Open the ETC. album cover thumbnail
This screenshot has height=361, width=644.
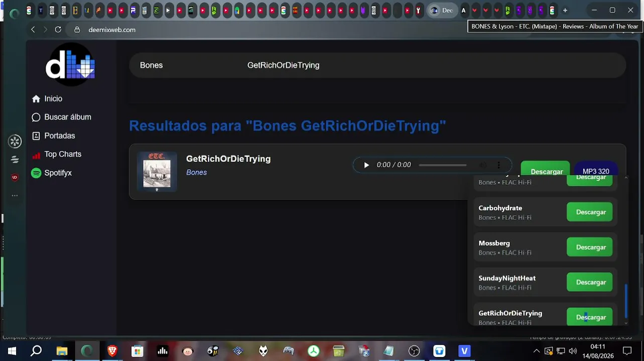pos(157,171)
